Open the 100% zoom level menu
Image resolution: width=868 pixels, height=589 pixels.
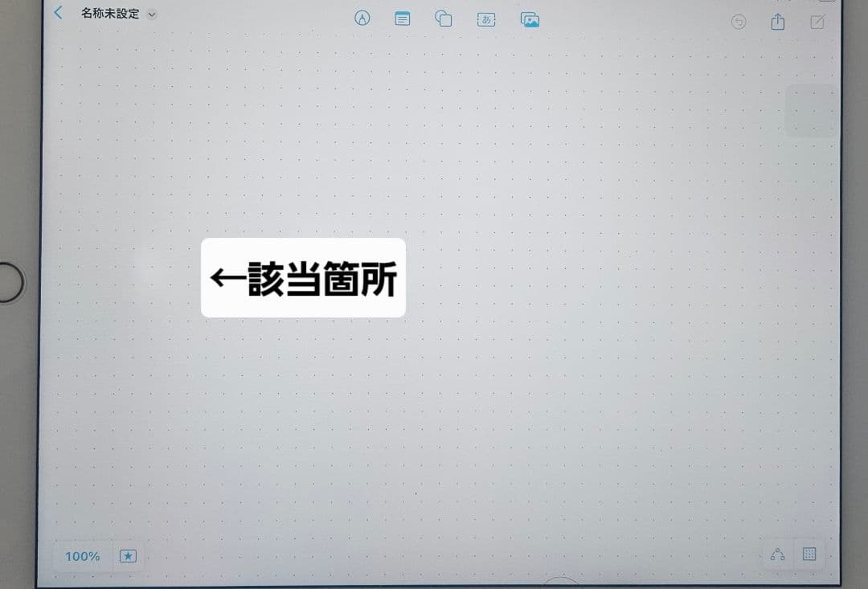click(82, 556)
